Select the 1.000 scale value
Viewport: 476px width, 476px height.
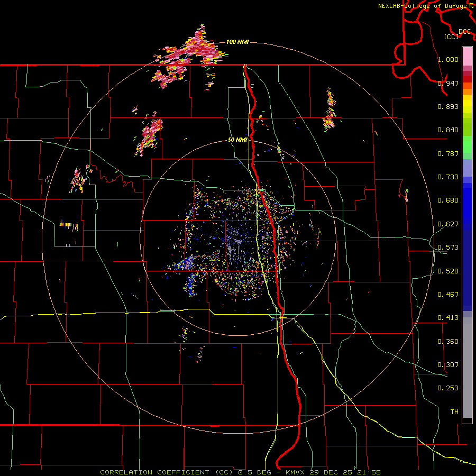coord(448,59)
